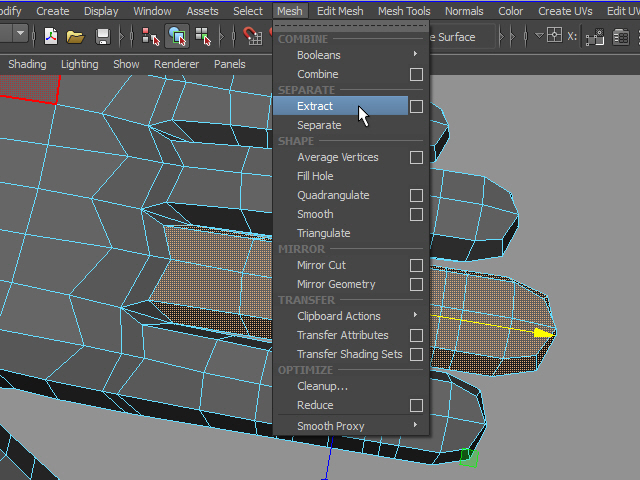
Task: Toggle the snap to grids magnet icon
Action: 252,36
